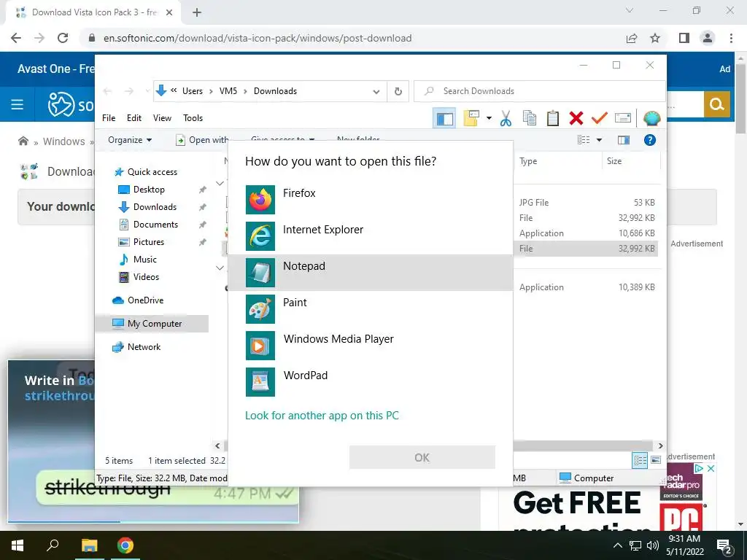Open the folder options dropdown arrow
This screenshot has height=560, width=747.
point(489,118)
